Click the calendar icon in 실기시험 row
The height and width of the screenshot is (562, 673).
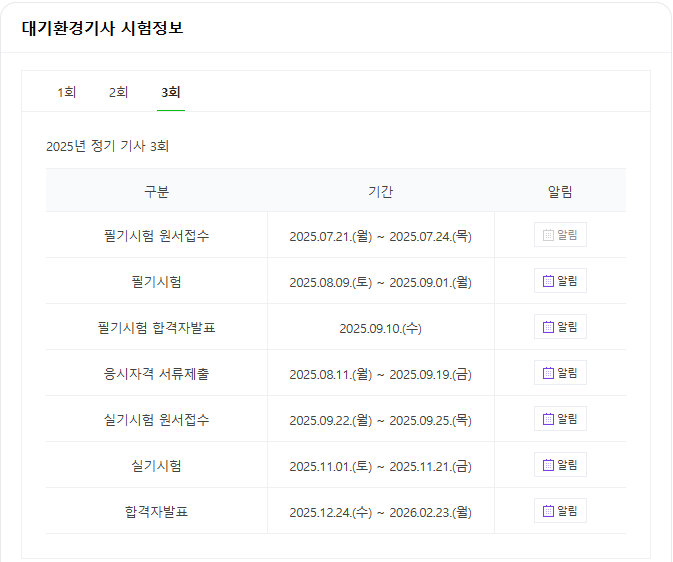pos(548,465)
